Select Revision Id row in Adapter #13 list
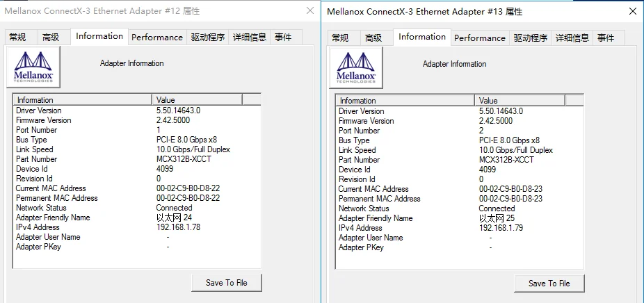 tap(460, 179)
